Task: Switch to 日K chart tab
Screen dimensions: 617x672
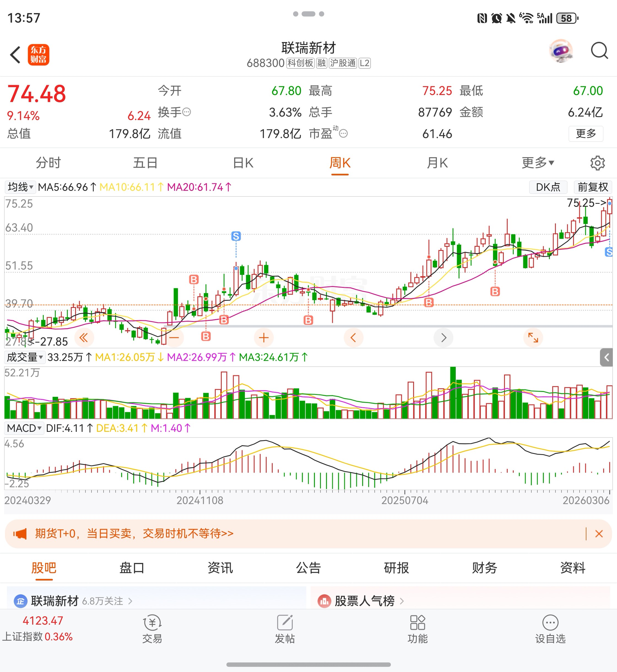Action: pos(243,163)
